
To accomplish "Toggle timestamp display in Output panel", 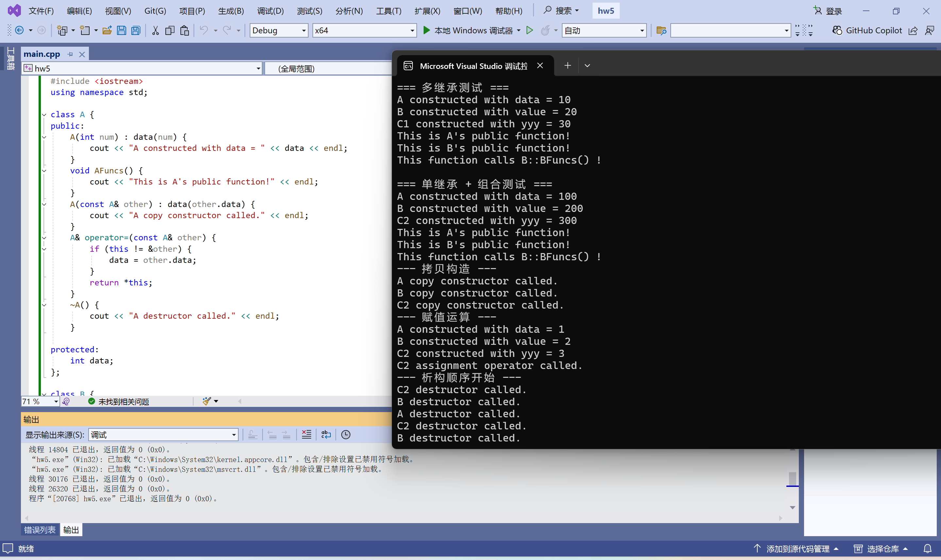I will point(345,435).
